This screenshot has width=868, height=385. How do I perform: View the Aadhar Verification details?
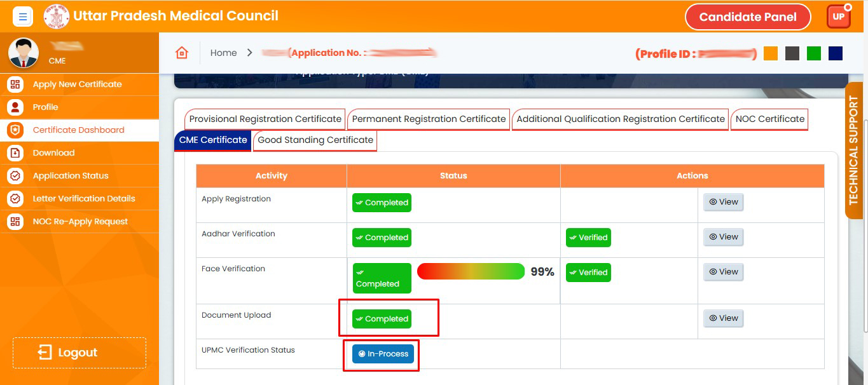pos(723,237)
